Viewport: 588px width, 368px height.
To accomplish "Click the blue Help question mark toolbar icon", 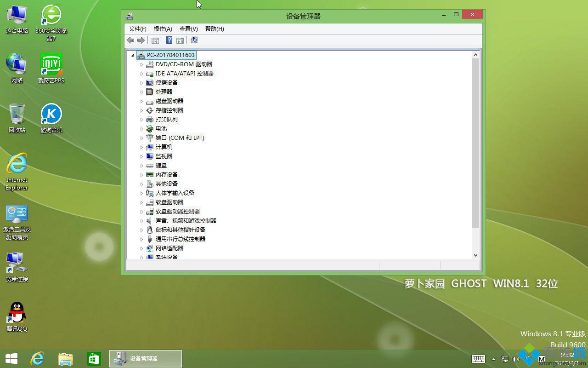I will pos(169,40).
